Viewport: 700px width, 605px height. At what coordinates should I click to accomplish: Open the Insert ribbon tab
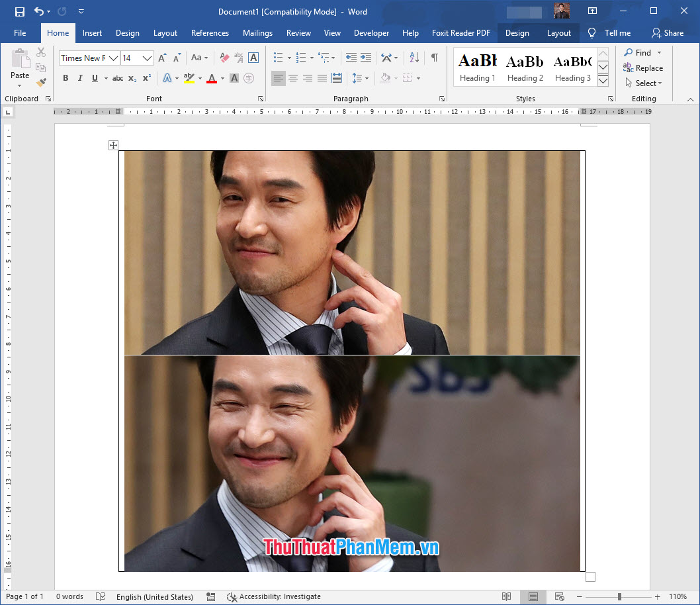coord(92,33)
